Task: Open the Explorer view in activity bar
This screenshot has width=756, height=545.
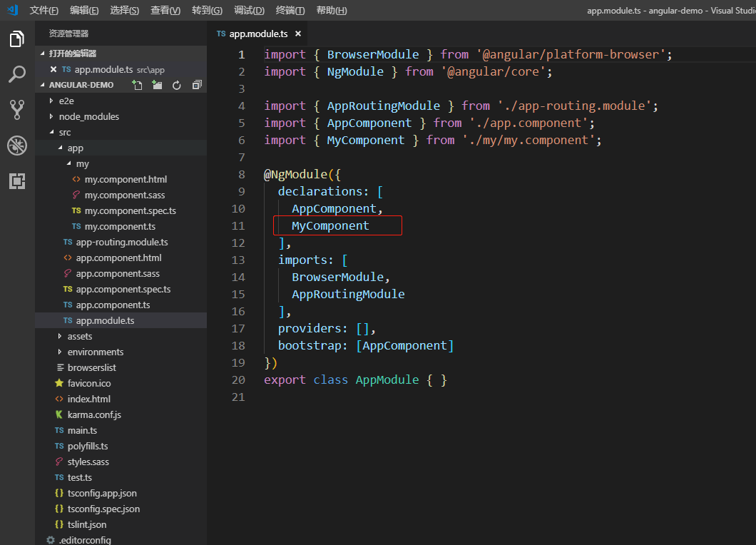Action: (x=17, y=39)
